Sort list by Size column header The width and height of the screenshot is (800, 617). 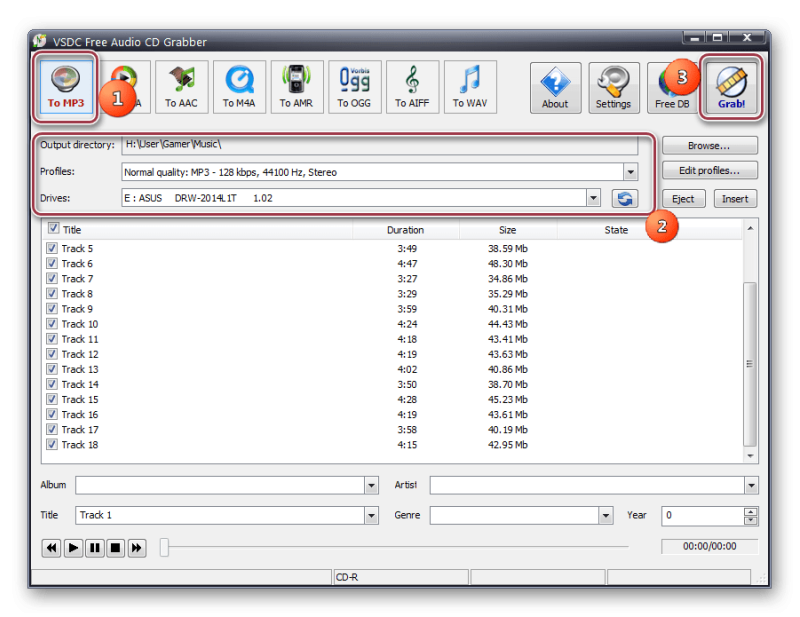508,230
